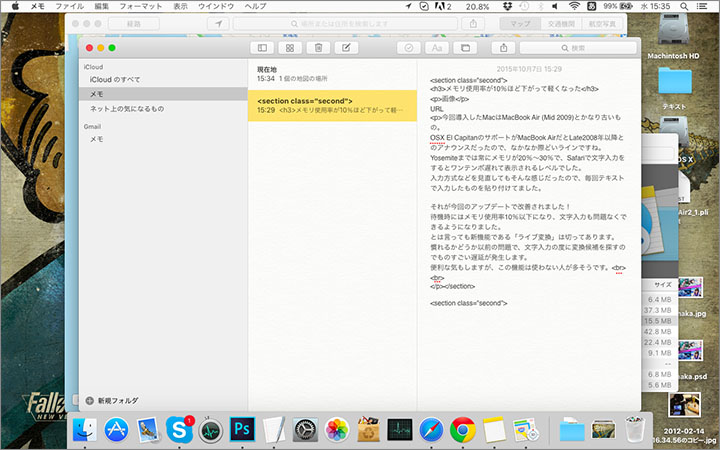The image size is (720, 450).
Task: Click the Dropbox icon in menu bar
Action: [x=507, y=6]
